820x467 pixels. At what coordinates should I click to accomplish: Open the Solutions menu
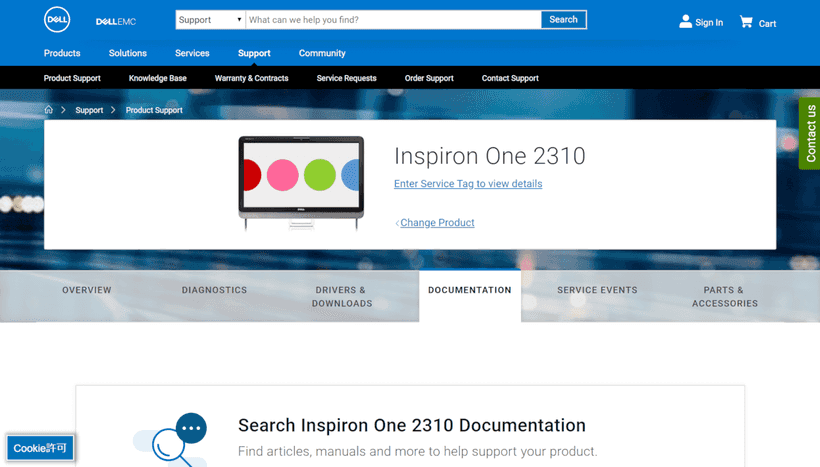(x=128, y=53)
